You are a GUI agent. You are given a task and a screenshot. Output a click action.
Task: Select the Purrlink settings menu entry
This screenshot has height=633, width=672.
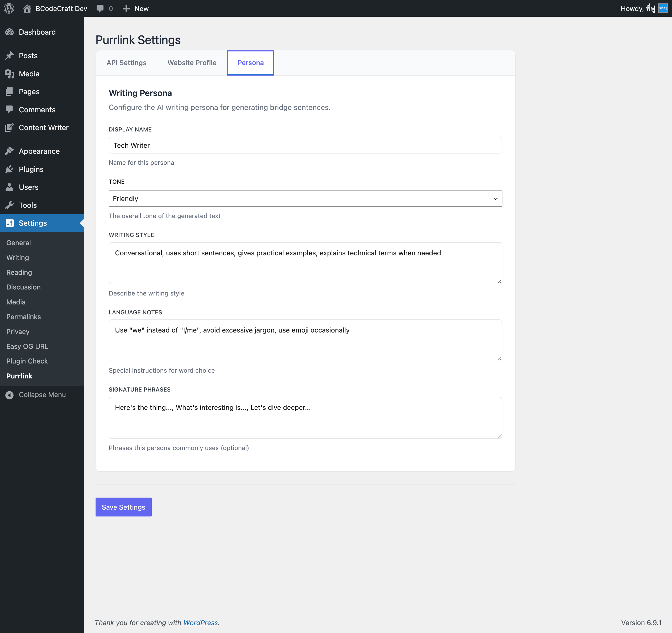[19, 376]
